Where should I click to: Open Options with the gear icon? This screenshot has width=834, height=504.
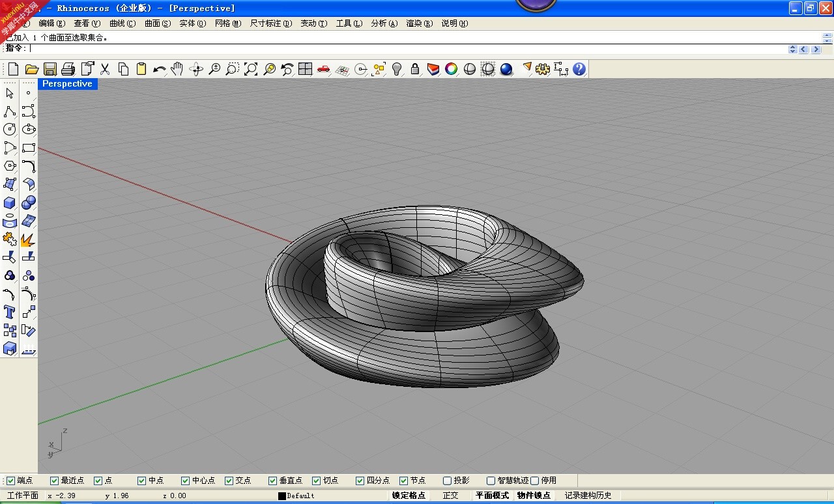click(x=543, y=69)
